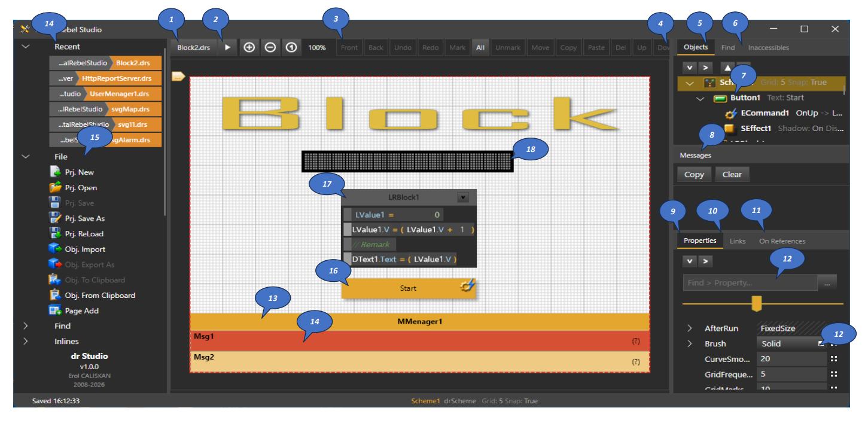
Task: Select the ECommand1 gear-lightning icon in tree
Action: point(730,113)
